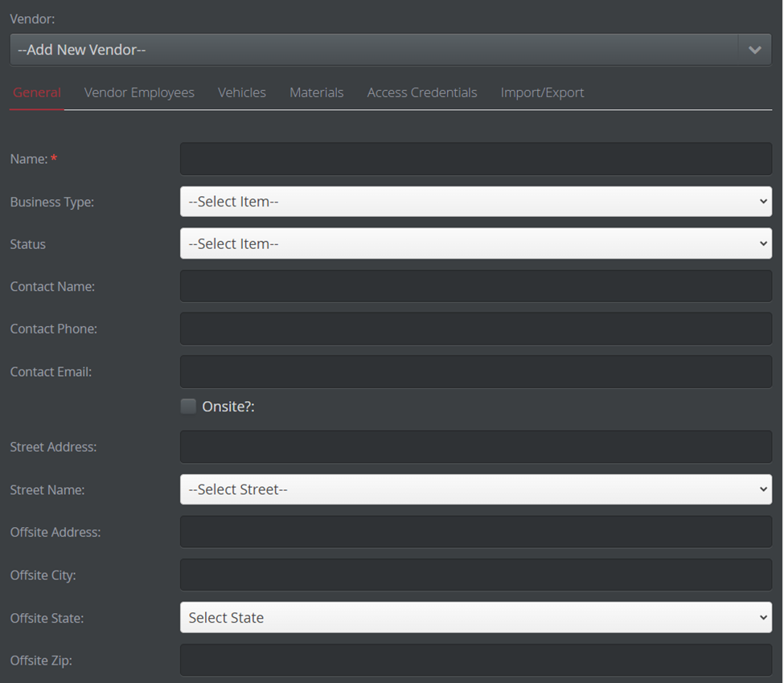Screen dimensions: 784x683
Task: Focus the Street Address field
Action: click(x=476, y=447)
